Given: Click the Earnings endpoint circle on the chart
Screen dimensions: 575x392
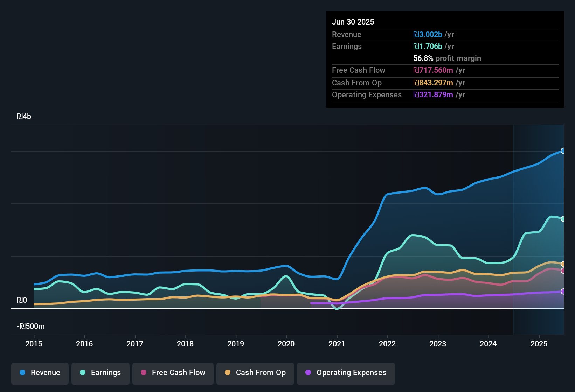Looking at the screenshot, I should (x=563, y=219).
